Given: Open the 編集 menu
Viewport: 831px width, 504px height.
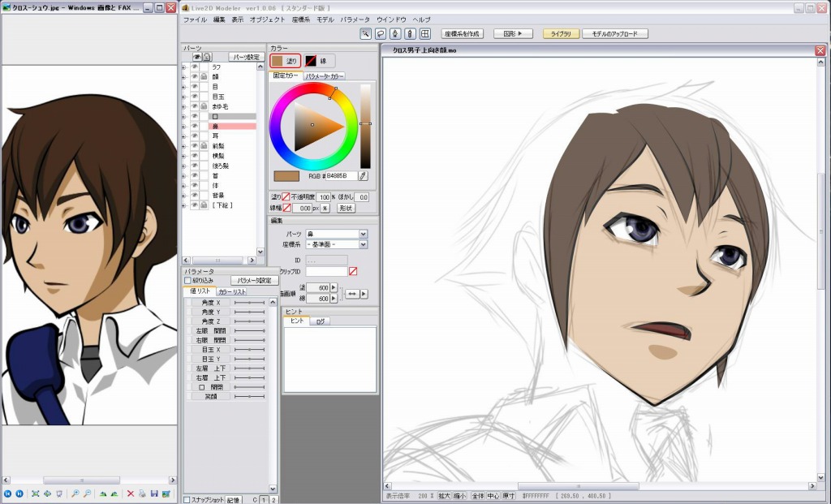Looking at the screenshot, I should [x=219, y=19].
